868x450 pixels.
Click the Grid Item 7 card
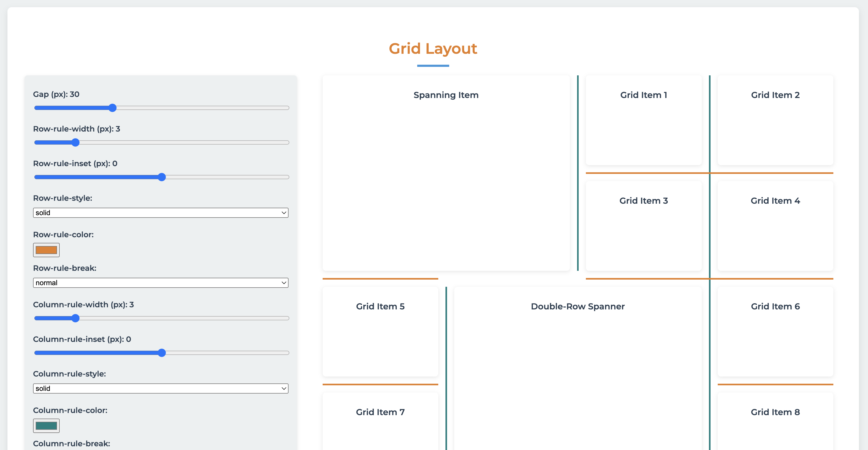coord(380,421)
